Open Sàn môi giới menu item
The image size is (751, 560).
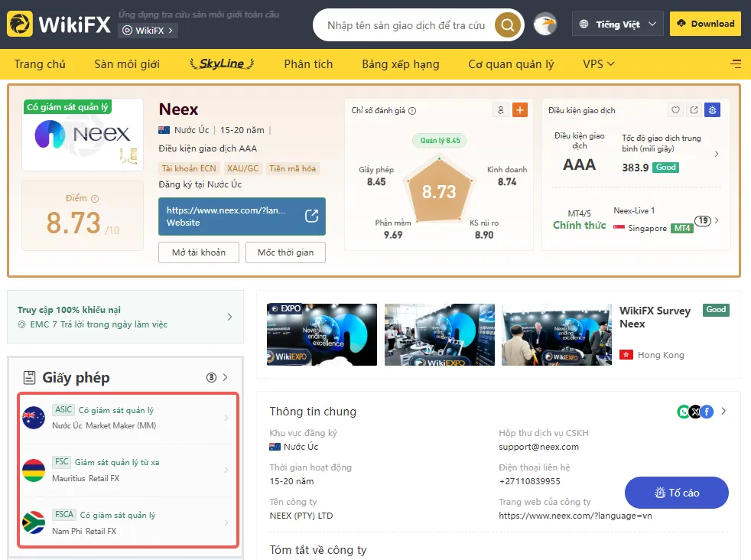point(127,63)
